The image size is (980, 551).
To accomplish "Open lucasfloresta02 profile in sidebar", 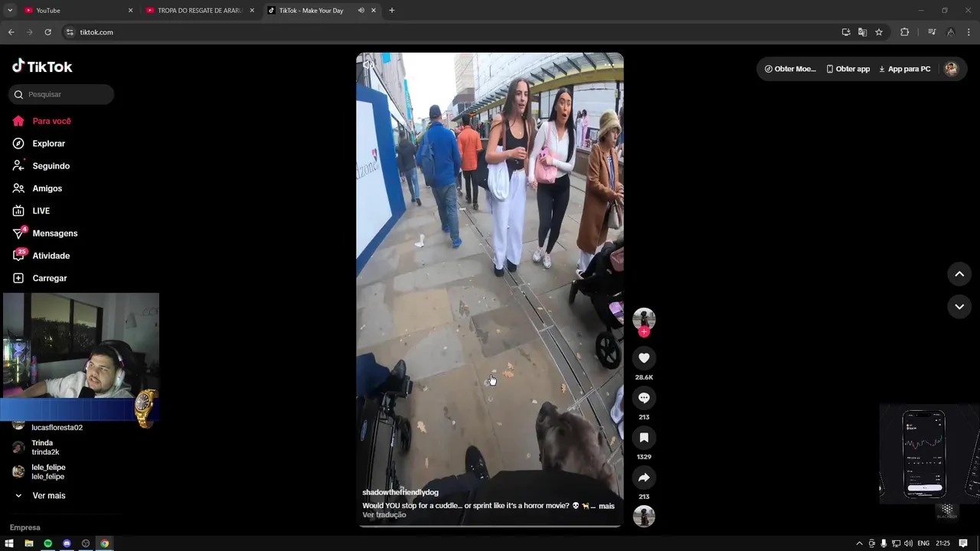I will coord(57,427).
